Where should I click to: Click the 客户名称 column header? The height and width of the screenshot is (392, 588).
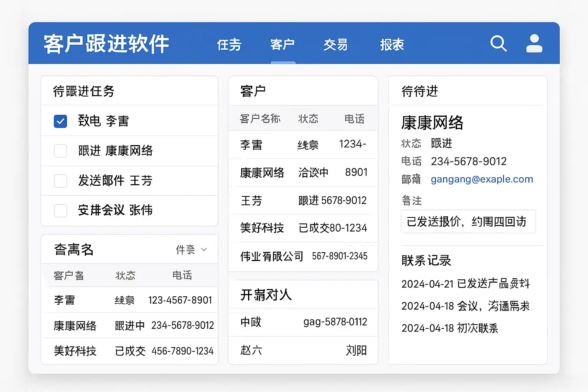pos(260,119)
